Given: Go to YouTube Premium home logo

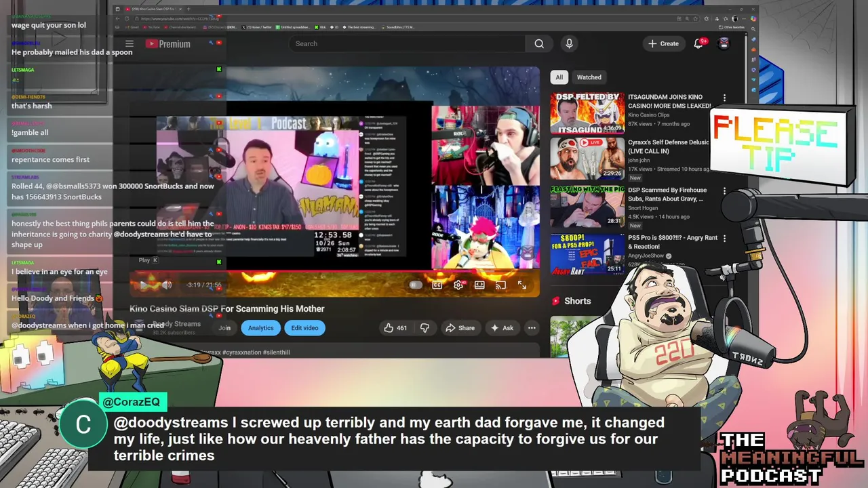Looking at the screenshot, I should pos(167,44).
